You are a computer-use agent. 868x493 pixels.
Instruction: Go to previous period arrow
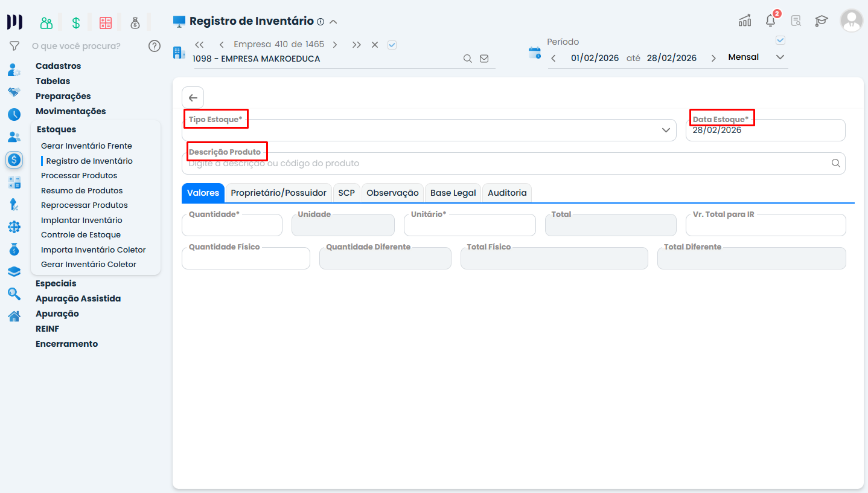(x=554, y=59)
